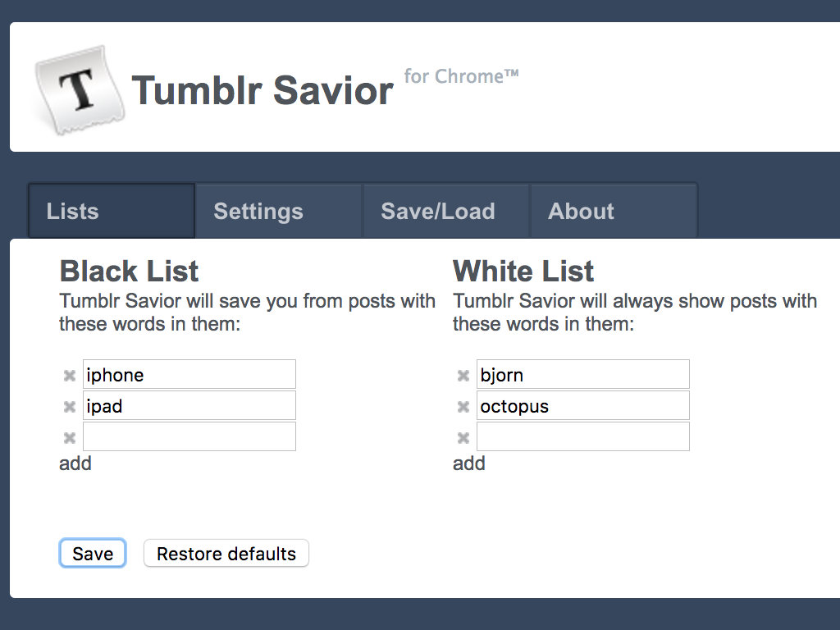
Task: Remove the iphone entry from Black List
Action: tap(70, 376)
